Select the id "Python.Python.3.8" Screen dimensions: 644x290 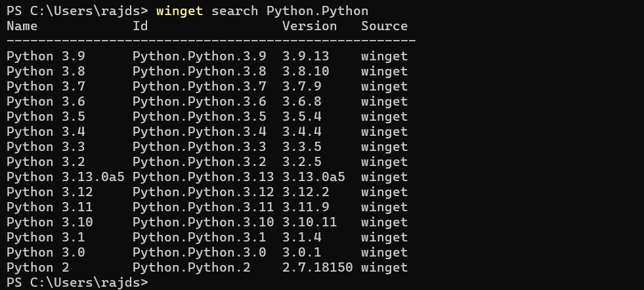pos(199,71)
